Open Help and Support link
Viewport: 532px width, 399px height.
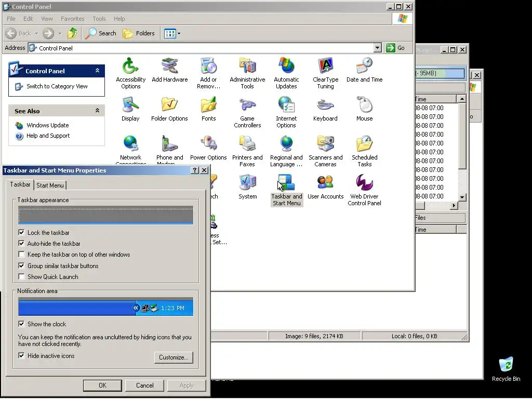[x=48, y=136]
